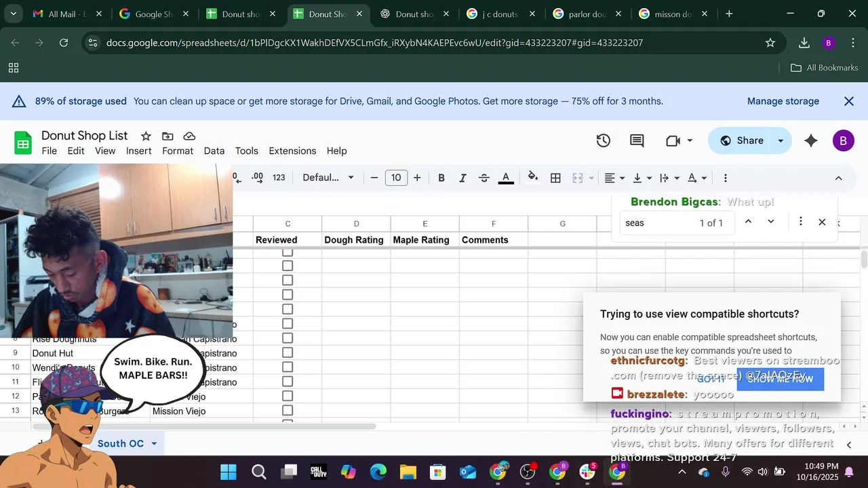
Task: Tick Reviewed checkbox for Rise Doughnuts
Action: coord(288,338)
